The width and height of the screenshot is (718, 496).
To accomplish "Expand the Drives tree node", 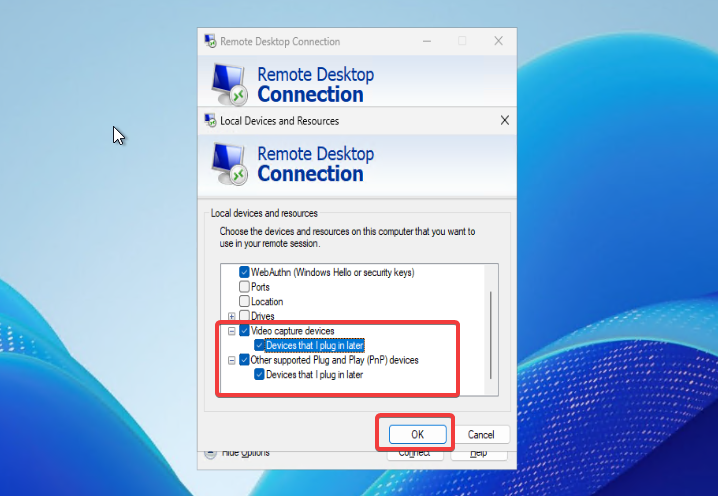I will click(x=232, y=316).
